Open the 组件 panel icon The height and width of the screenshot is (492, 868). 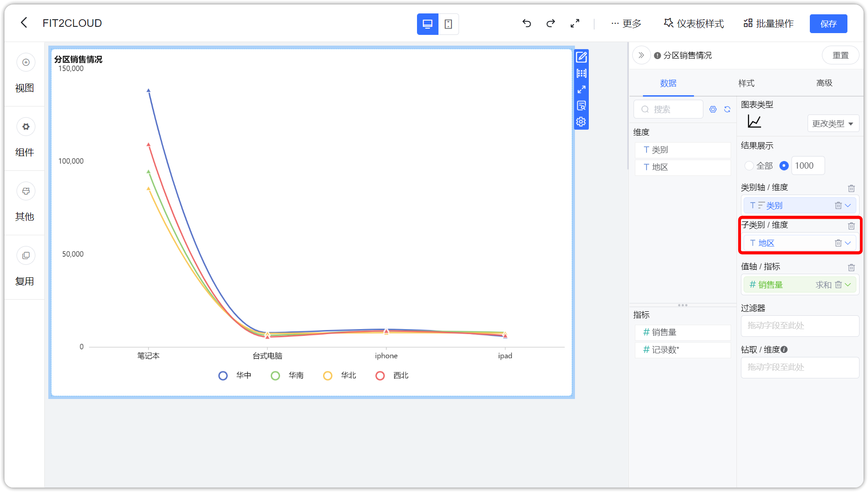coord(26,127)
